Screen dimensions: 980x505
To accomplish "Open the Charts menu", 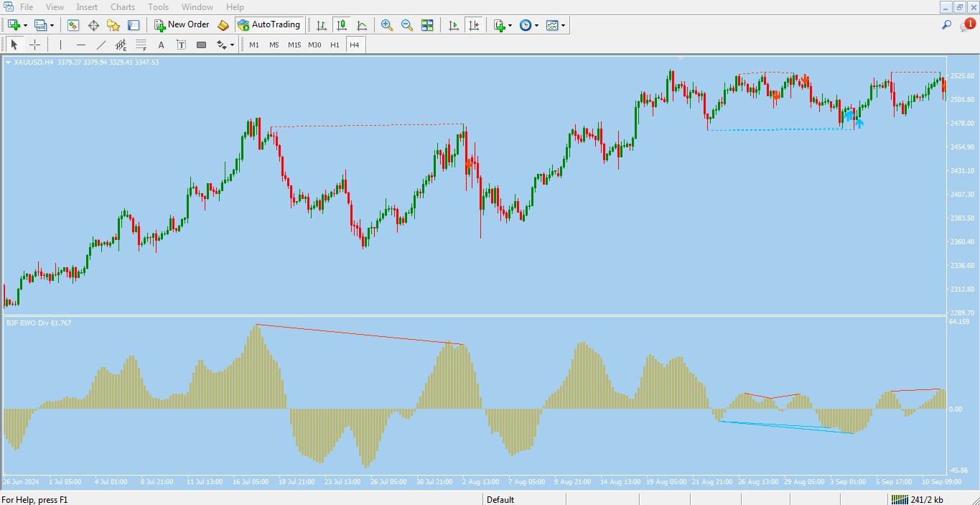I will tap(122, 6).
